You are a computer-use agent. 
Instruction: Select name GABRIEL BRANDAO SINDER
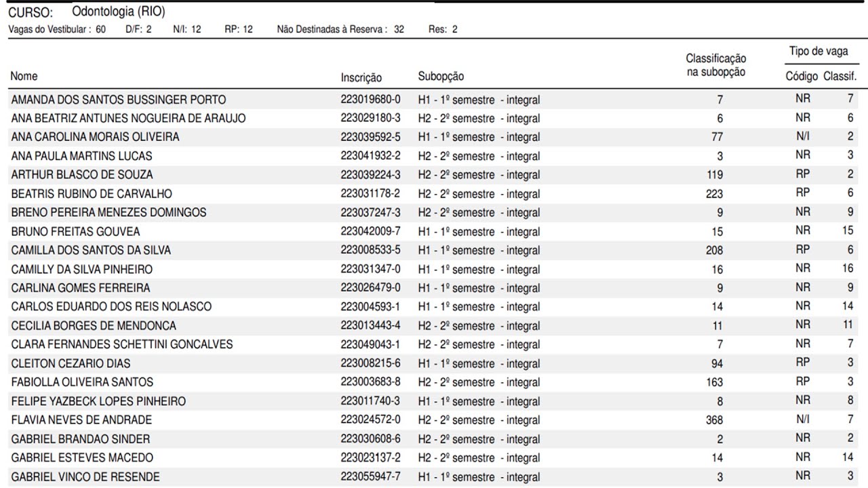81,439
